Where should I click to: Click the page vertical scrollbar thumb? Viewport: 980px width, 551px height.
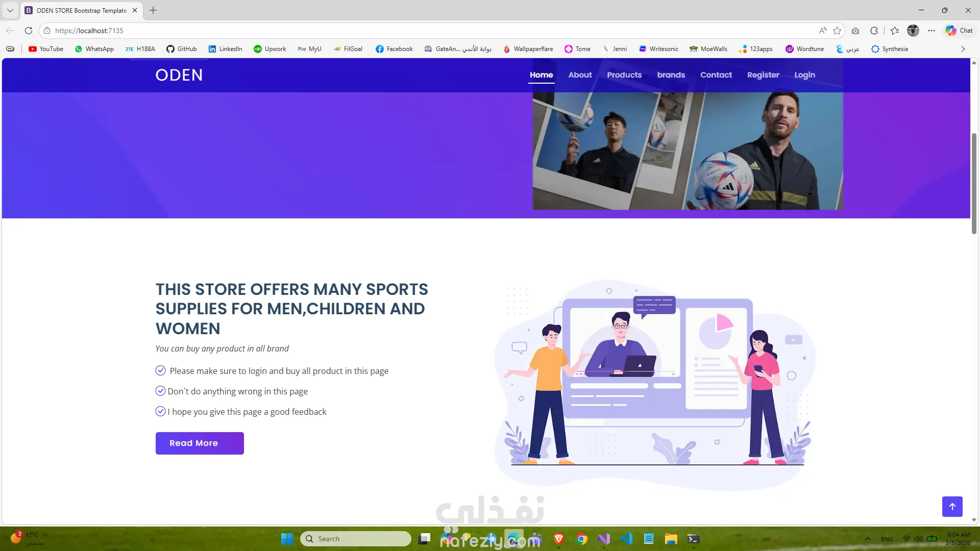click(974, 184)
